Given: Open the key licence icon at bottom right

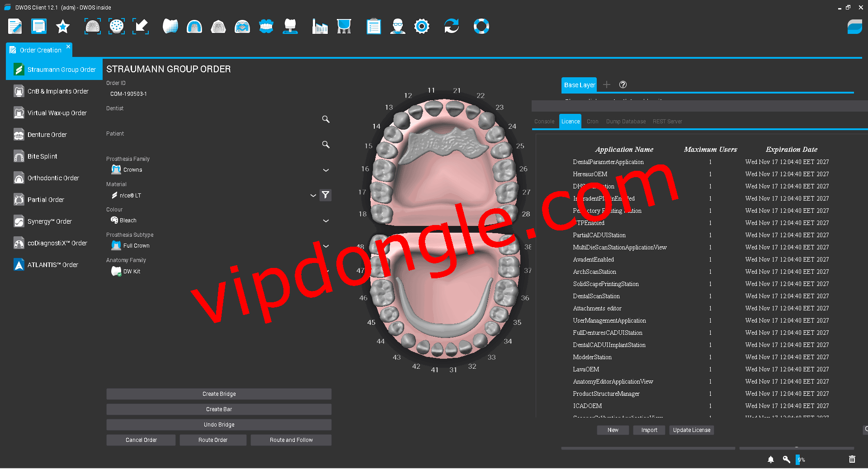Looking at the screenshot, I should coord(787,460).
